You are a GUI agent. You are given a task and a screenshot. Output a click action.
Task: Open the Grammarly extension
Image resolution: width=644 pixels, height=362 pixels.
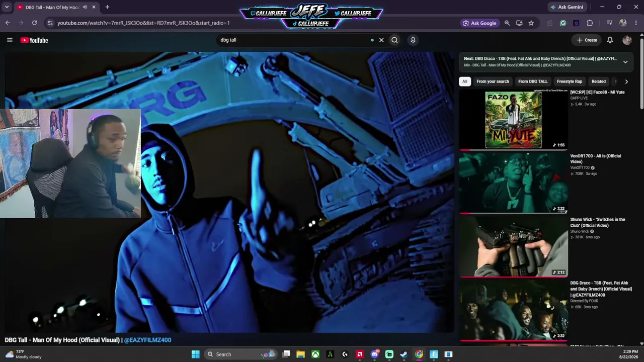[x=563, y=23]
